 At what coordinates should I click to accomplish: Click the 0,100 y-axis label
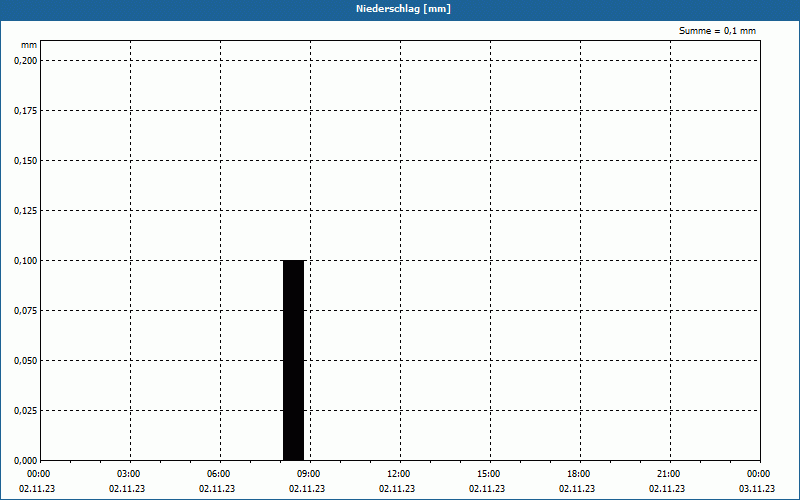pyautogui.click(x=26, y=261)
